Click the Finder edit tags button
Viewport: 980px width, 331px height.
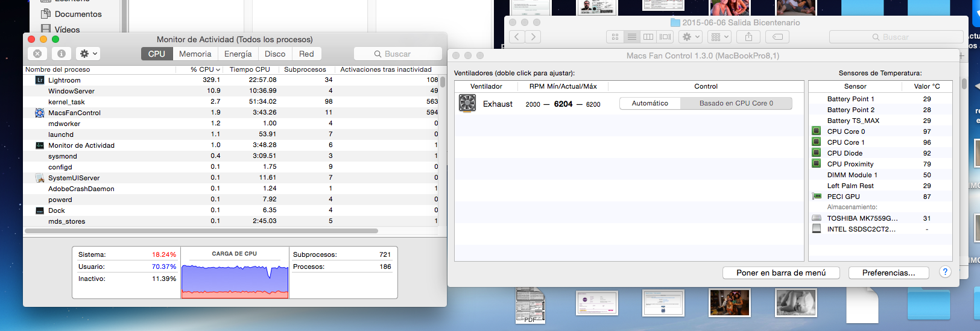tap(778, 37)
